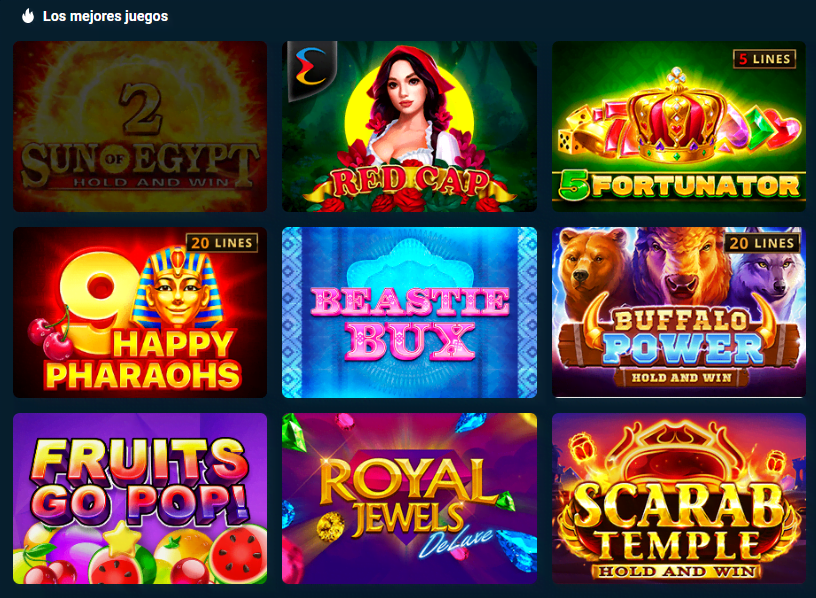Click the pharaoh head on Happy Pharaohs
The width and height of the screenshot is (816, 598).
[x=178, y=289]
